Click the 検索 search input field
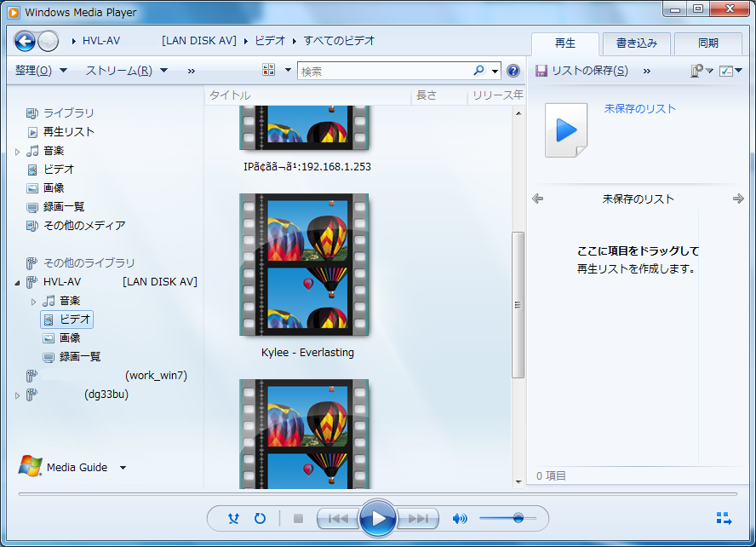 (385, 72)
